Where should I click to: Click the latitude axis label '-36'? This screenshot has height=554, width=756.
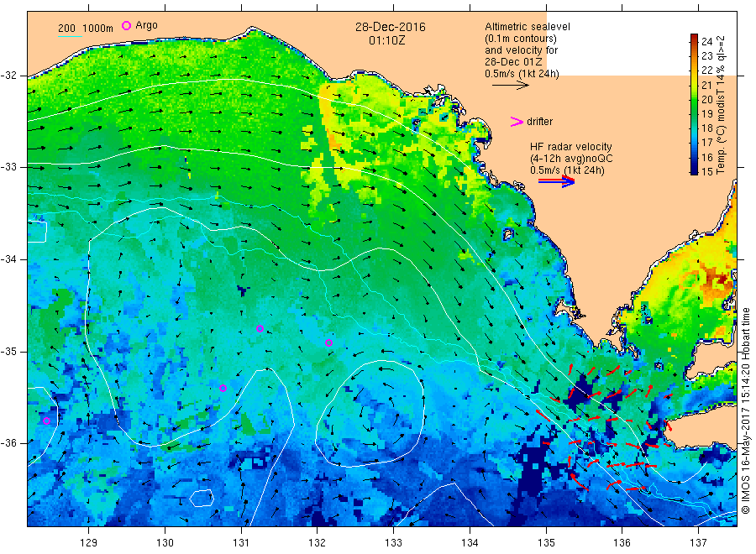point(8,443)
